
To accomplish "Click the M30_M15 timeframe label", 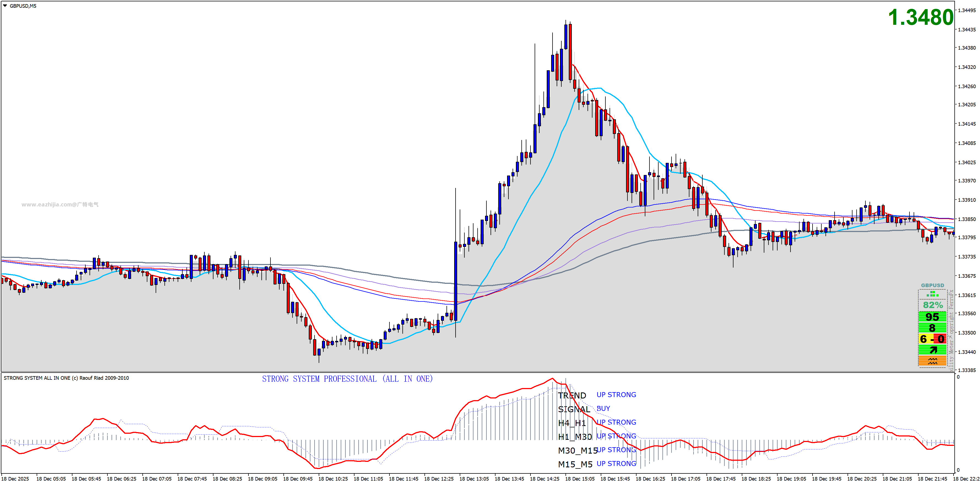I will tap(578, 451).
